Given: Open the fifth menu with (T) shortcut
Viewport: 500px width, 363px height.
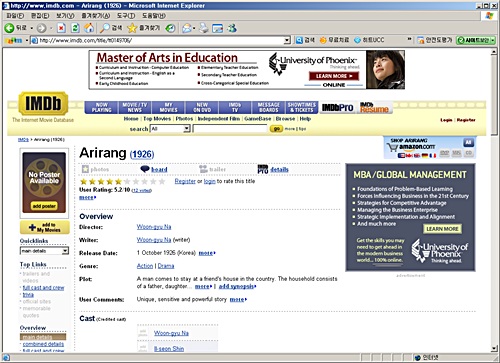Looking at the screenshot, I should [x=126, y=16].
